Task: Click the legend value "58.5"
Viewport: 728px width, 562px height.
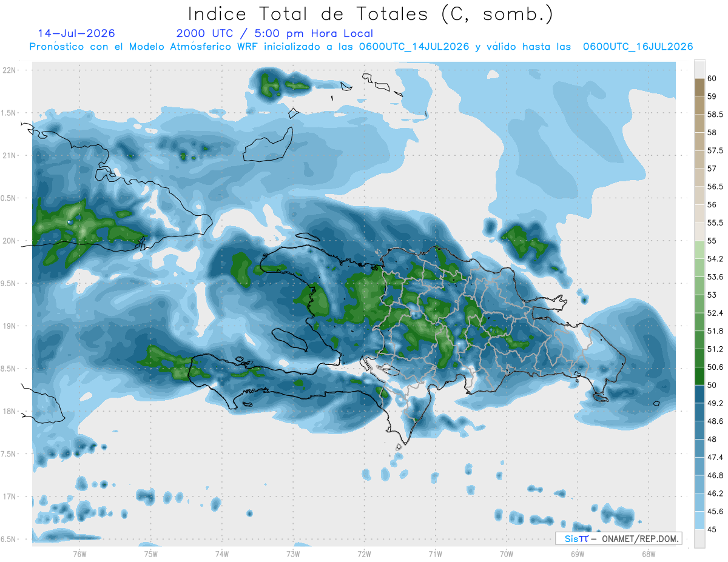Action: coord(715,115)
